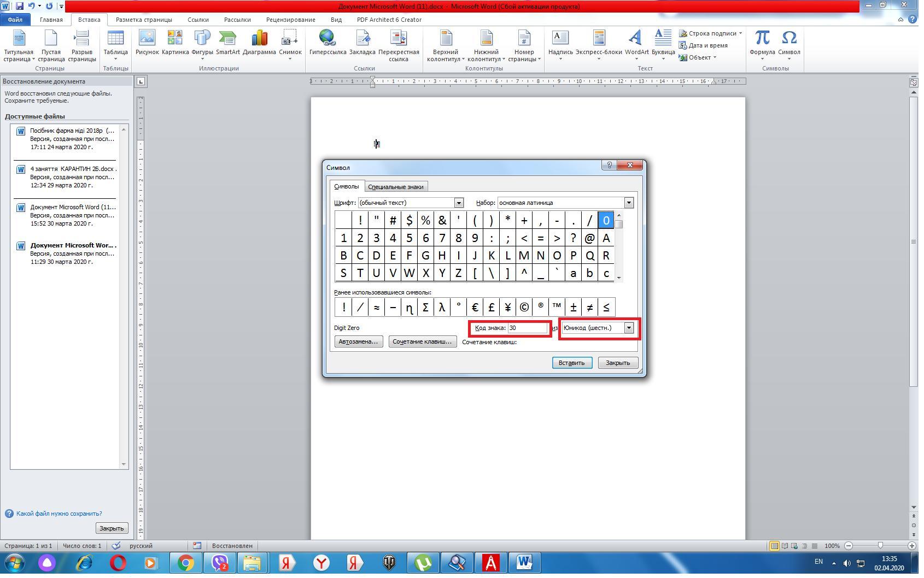Click the zoom in plus button
Viewport: 924px width, 578px height.
point(912,546)
